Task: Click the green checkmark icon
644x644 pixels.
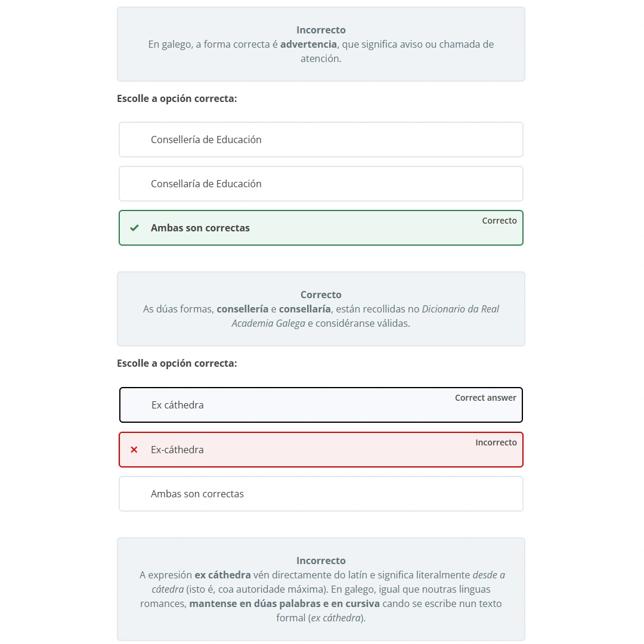Action: (x=135, y=228)
